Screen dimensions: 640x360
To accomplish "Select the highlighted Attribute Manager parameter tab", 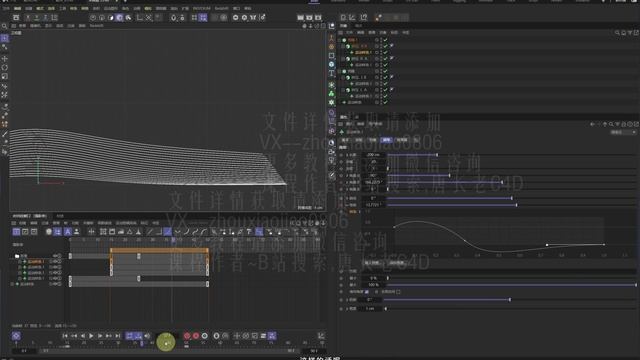I will (x=386, y=140).
